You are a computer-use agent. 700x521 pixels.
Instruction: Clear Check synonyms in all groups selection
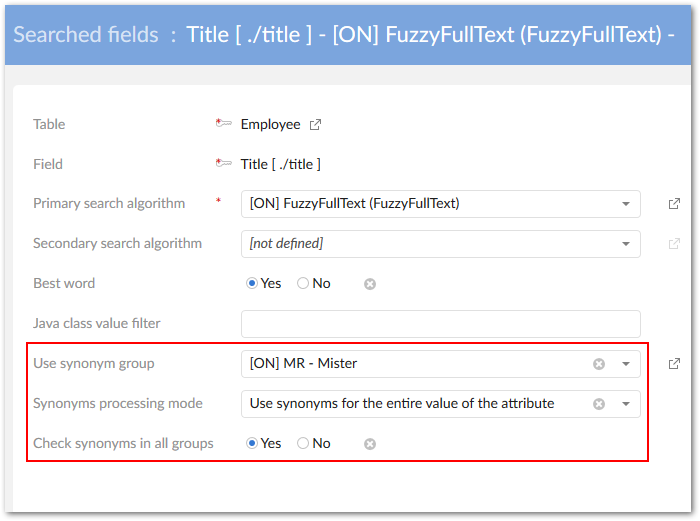[370, 444]
